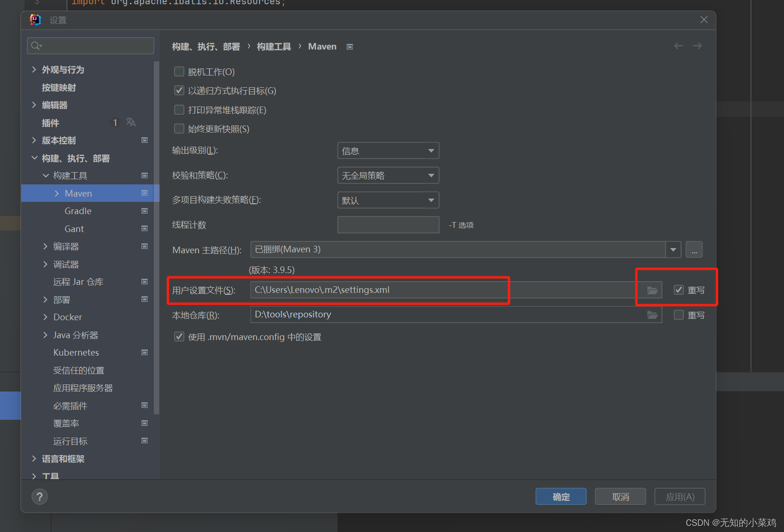
Task: Select 插件 in the settings tree
Action: tap(50, 123)
